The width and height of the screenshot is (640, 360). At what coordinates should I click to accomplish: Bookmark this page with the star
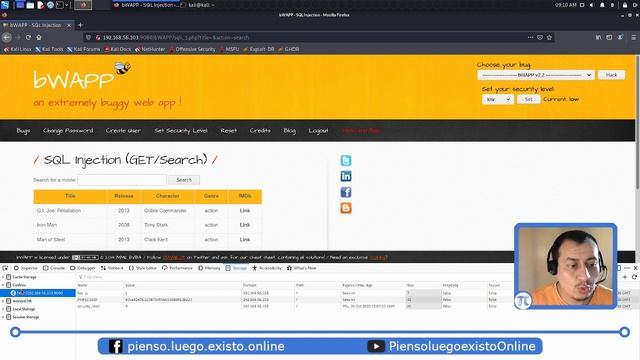coord(549,37)
